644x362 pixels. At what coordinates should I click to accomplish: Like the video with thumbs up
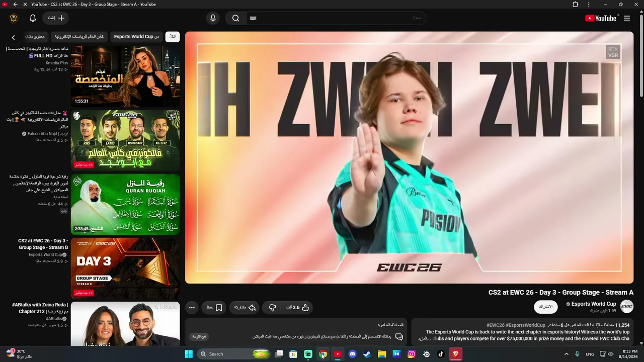click(298, 308)
